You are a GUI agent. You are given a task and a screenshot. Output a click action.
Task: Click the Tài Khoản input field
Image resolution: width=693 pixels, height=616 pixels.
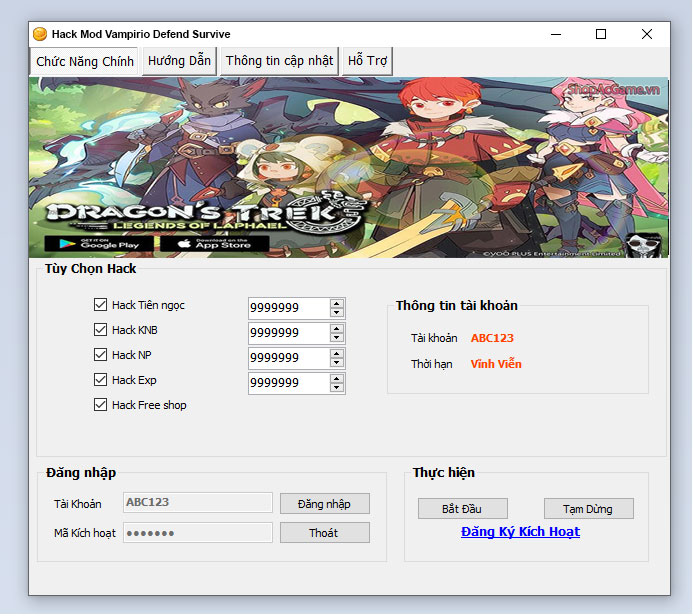[198, 503]
